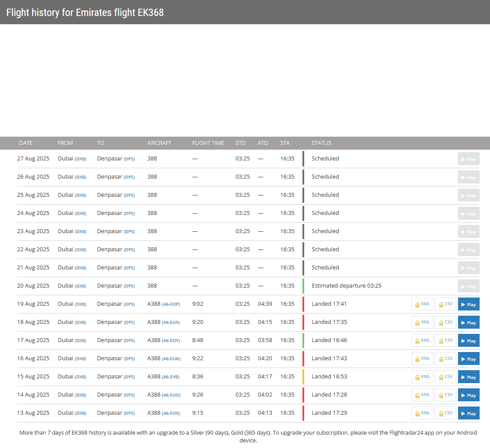Click DPS airport code in 20 Aug row
Image resolution: width=490 pixels, height=448 pixels.
(129, 286)
